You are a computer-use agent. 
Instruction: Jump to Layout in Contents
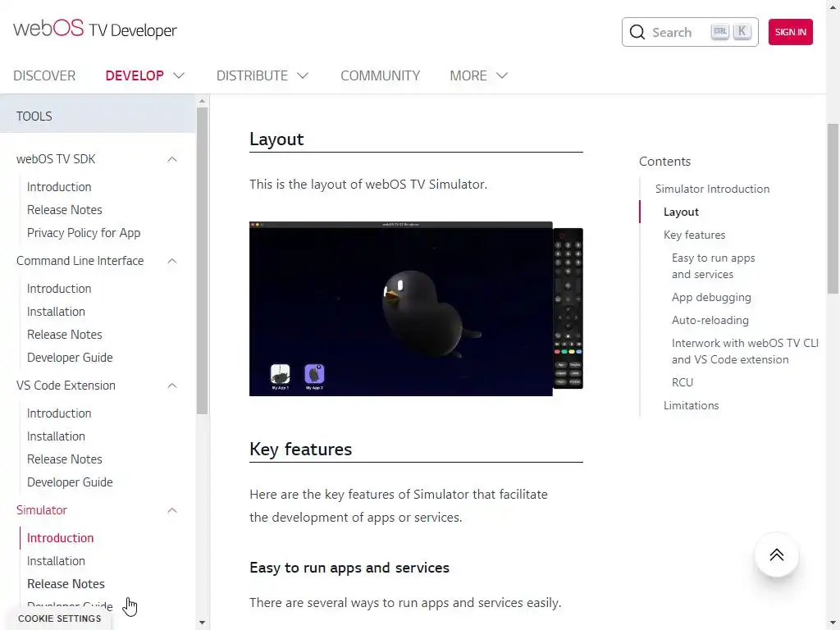point(681,212)
